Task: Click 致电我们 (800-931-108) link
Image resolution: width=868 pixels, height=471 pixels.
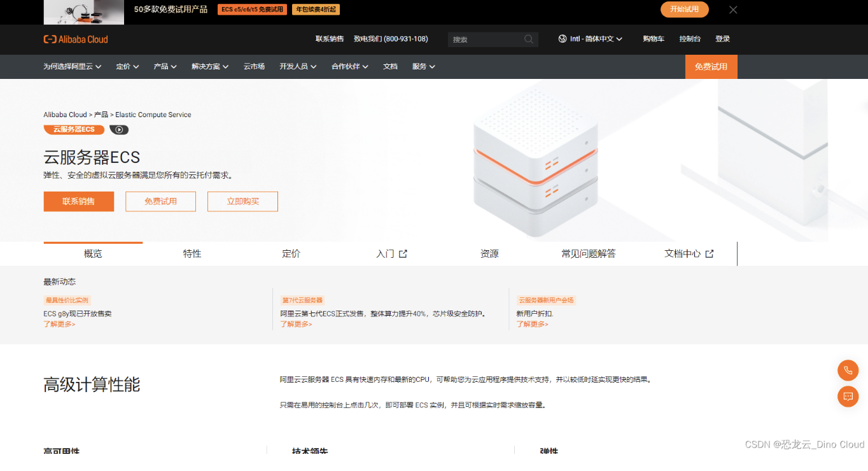Action: [x=391, y=39]
